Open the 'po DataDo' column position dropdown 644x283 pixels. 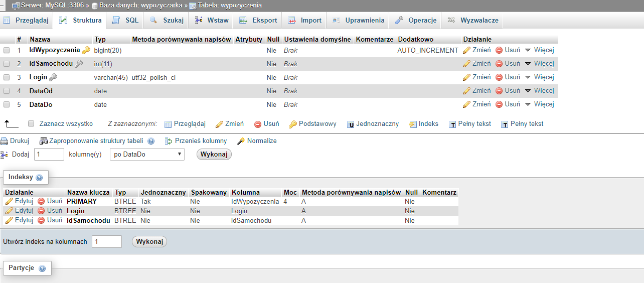click(x=147, y=154)
